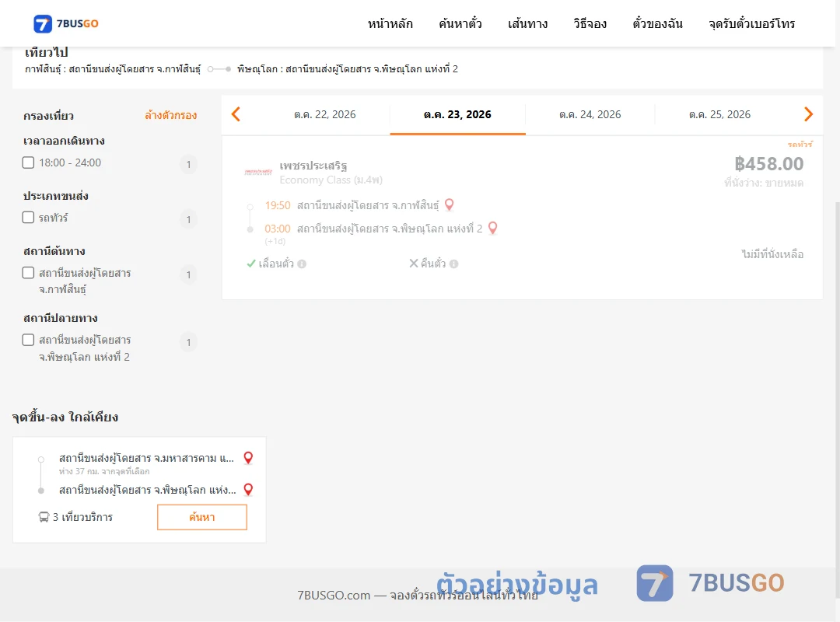Open วิธีจอง in the navigation menu

coord(590,24)
